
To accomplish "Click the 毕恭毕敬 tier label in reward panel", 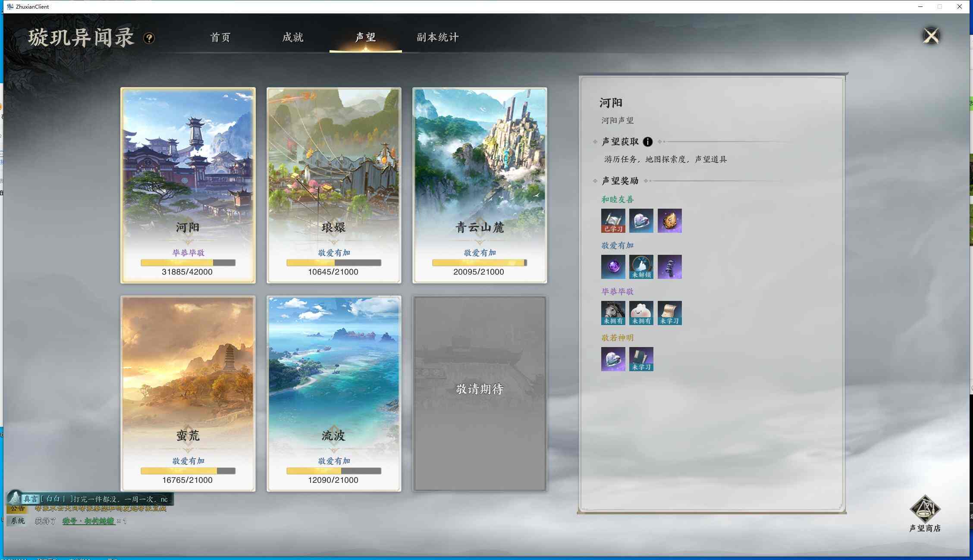I will [618, 291].
